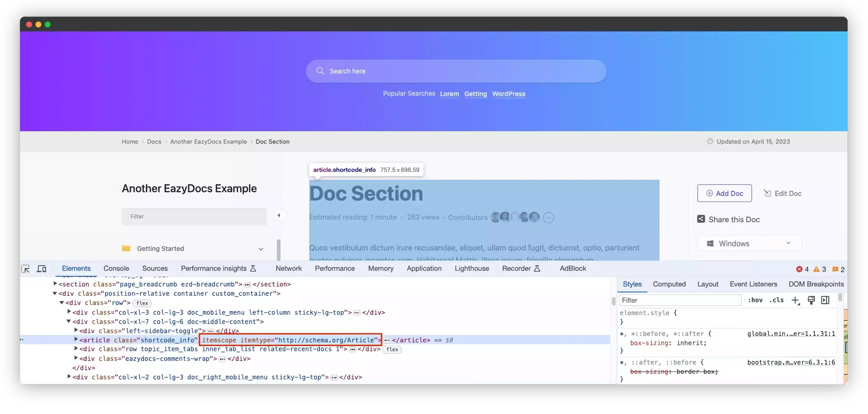Click the flex badge beside the row div

click(142, 303)
